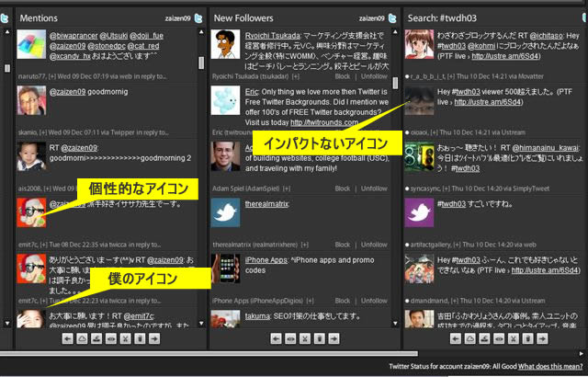588x377 pixels.
Task: Click the unread dot beside syncasync
Action: point(407,188)
